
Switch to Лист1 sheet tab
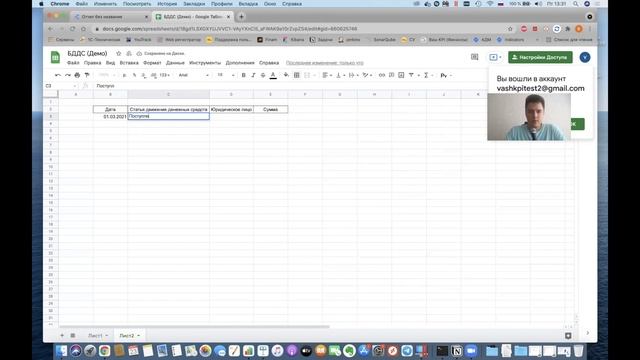[x=98, y=336]
